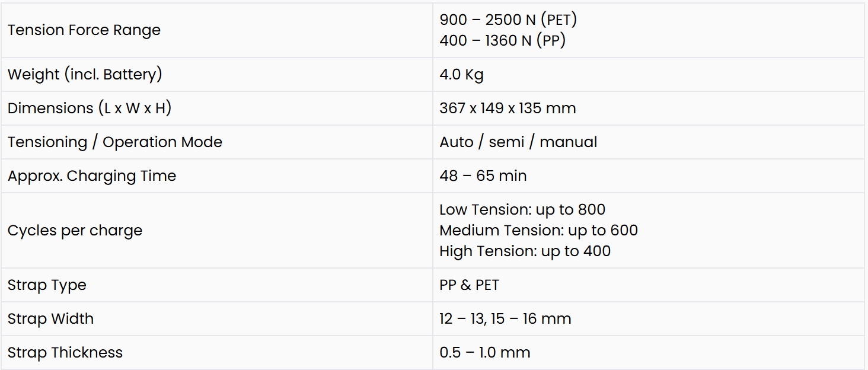Select the 367 x 149 x 135 mm value
The image size is (868, 370).
[x=508, y=109]
